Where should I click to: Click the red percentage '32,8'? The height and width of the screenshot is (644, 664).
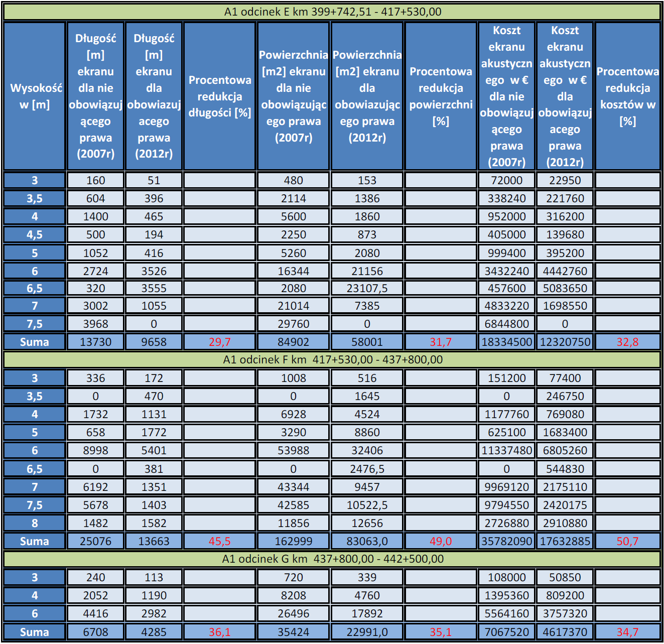click(x=627, y=342)
